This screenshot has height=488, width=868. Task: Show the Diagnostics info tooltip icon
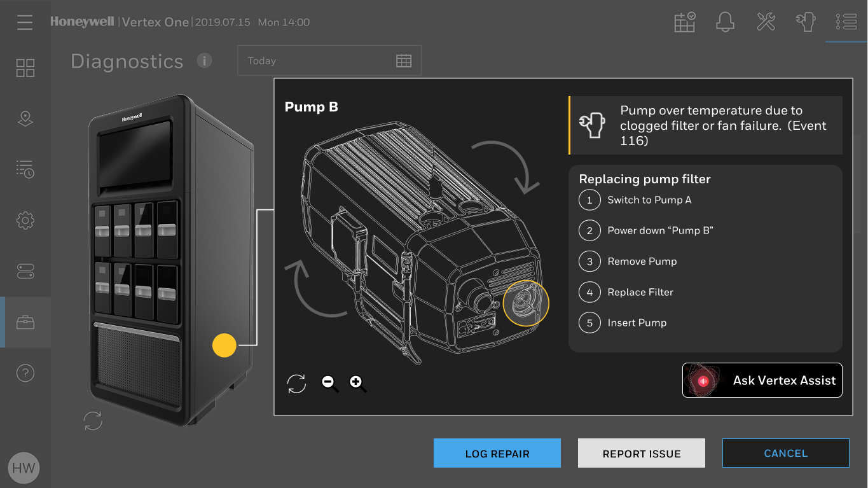(204, 60)
